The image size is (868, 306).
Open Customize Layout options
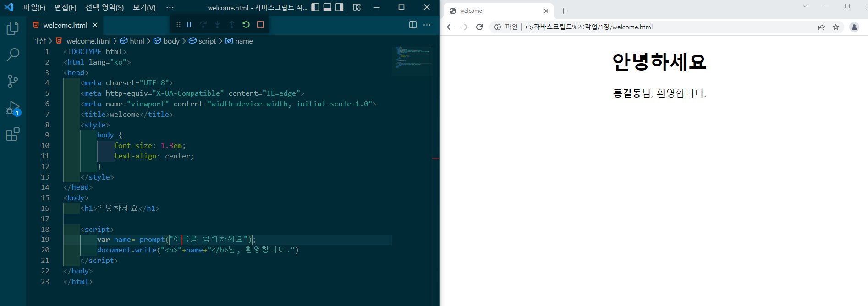pyautogui.click(x=357, y=7)
